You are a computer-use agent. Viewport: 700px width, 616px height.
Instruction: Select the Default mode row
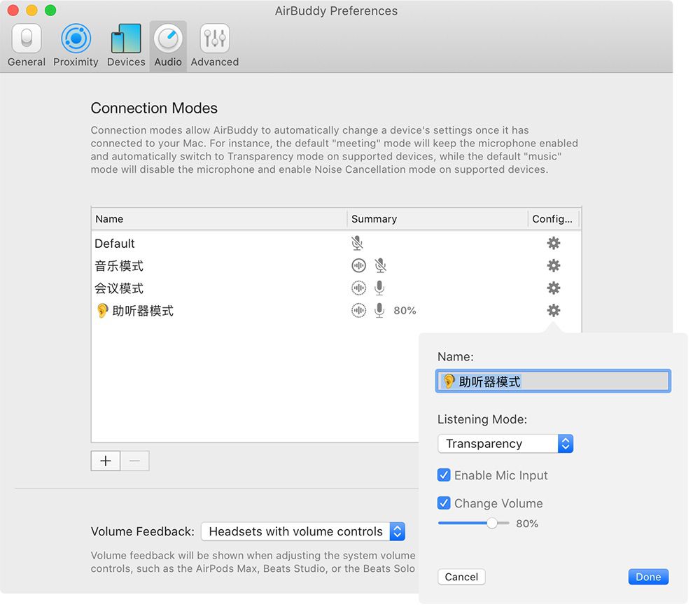point(336,244)
